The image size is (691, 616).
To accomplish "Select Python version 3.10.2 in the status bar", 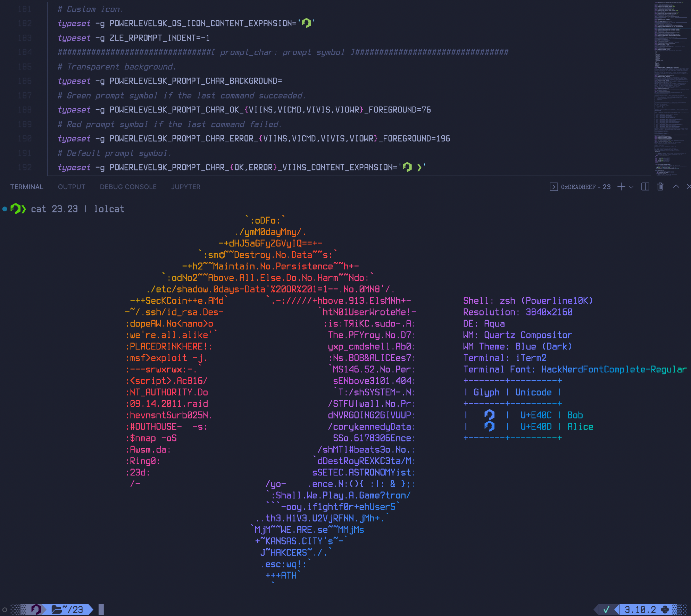I will (641, 610).
